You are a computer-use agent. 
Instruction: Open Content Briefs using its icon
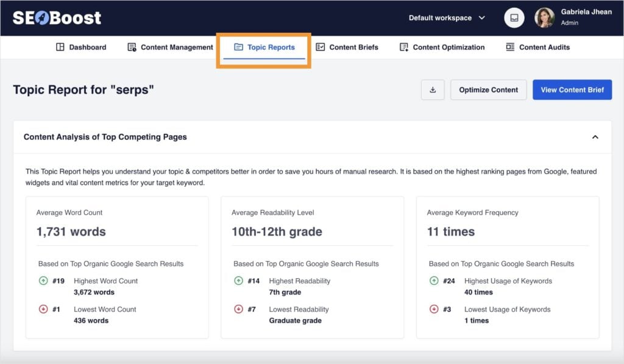[x=321, y=47]
